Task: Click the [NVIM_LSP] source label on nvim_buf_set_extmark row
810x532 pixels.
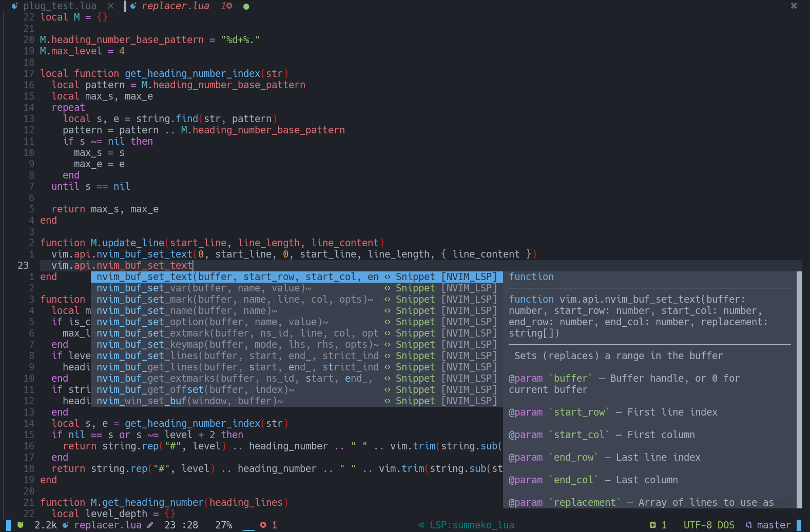Action: (x=469, y=333)
